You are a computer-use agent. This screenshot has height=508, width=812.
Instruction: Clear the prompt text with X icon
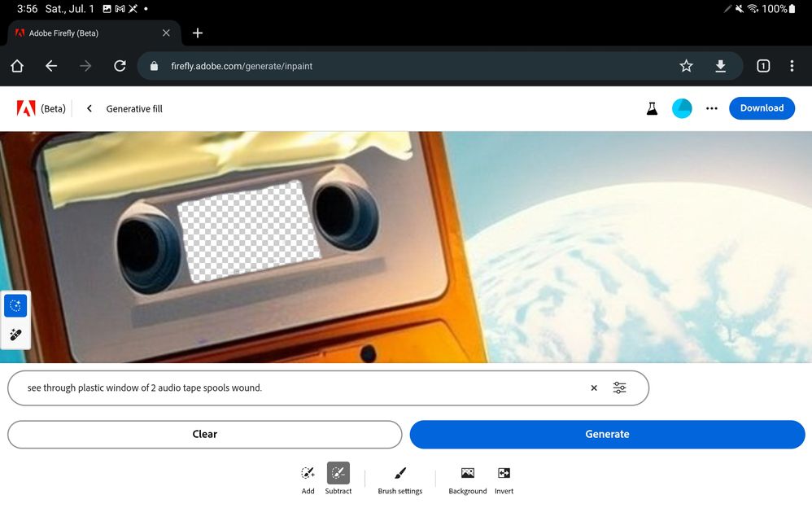coord(594,388)
